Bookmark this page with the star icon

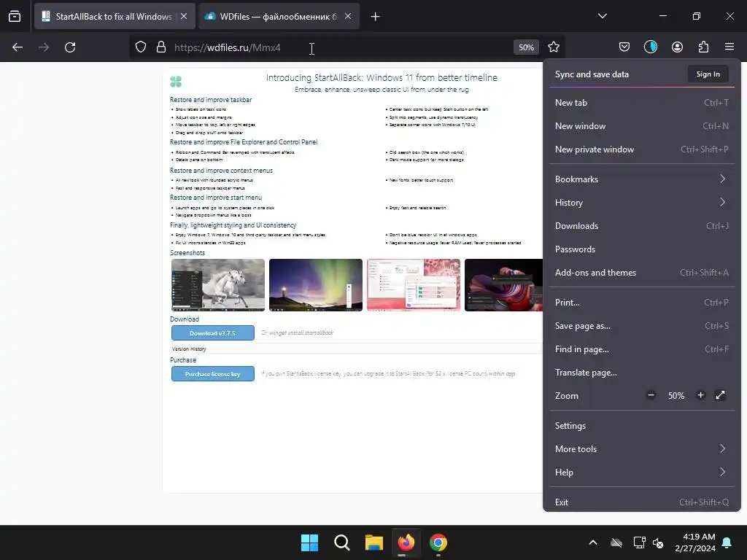pos(553,47)
